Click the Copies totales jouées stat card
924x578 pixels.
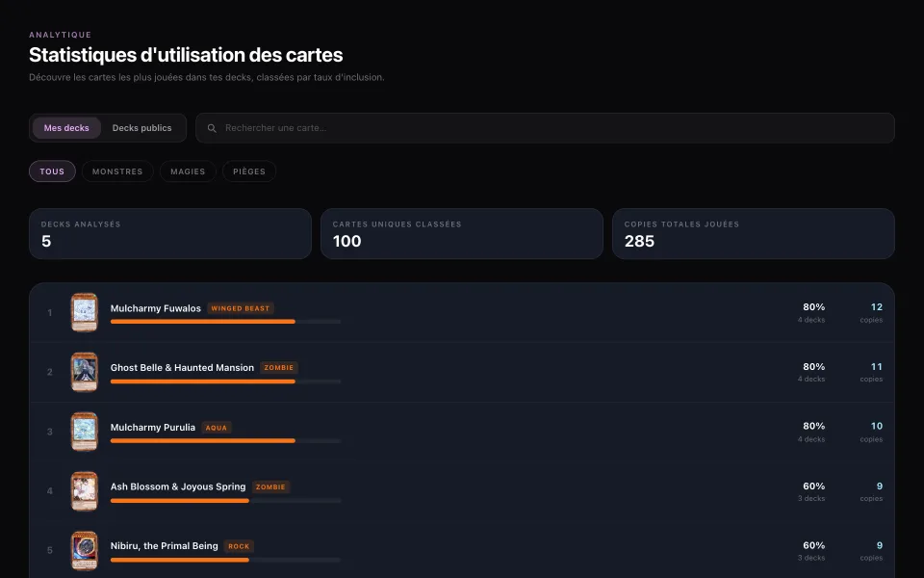pos(754,233)
